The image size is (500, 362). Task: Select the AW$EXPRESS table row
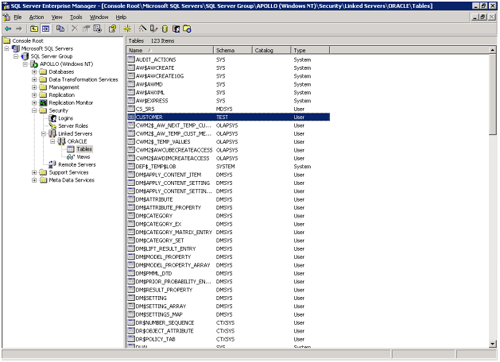tap(229, 101)
